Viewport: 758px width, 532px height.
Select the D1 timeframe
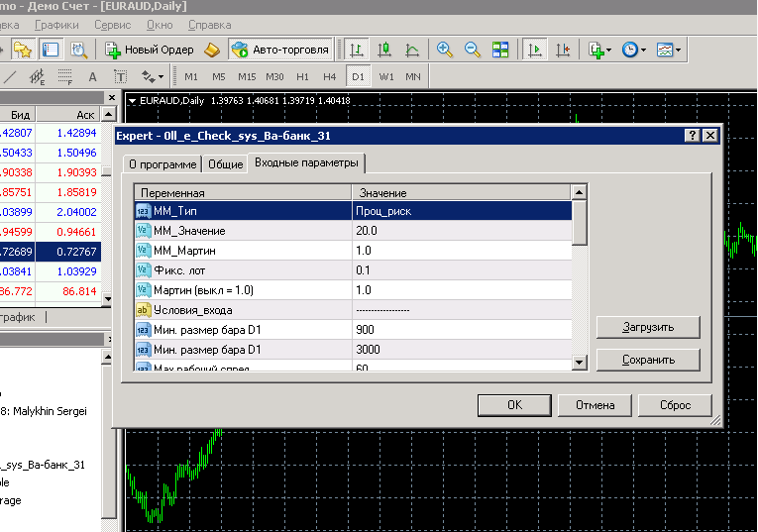point(359,76)
